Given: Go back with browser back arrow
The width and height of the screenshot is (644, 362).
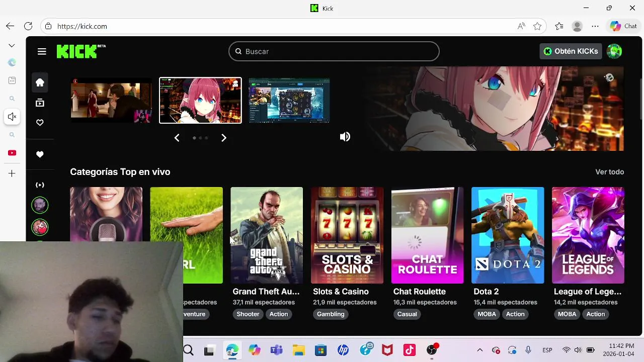Looking at the screenshot, I should [x=10, y=26].
